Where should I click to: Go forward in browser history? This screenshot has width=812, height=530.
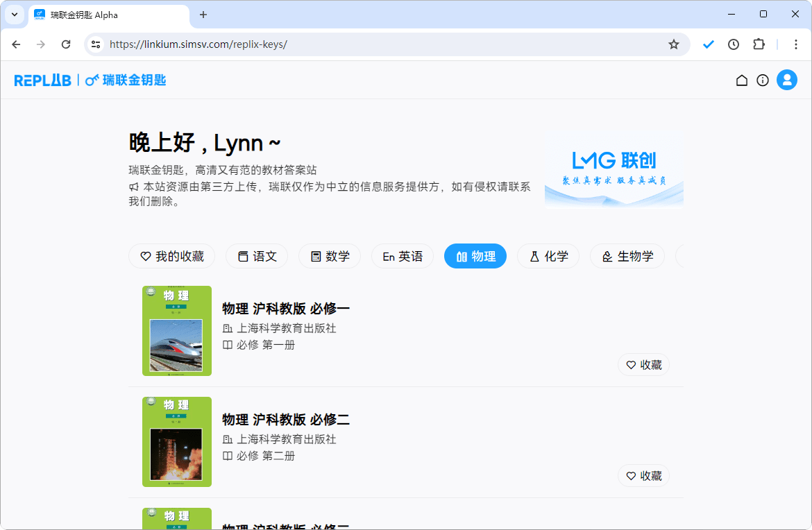41,44
